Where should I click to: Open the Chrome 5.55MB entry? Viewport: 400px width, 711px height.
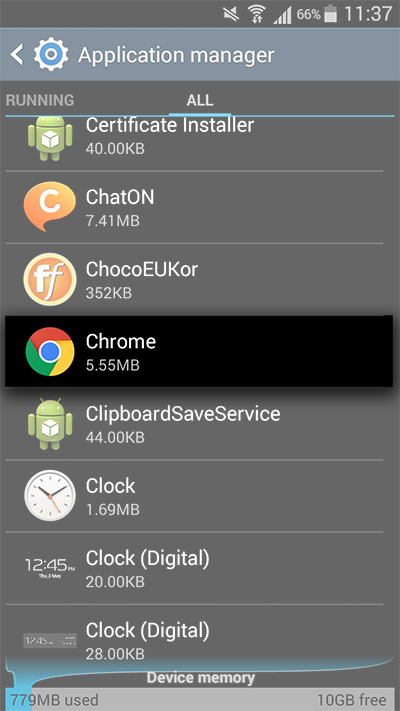(199, 351)
